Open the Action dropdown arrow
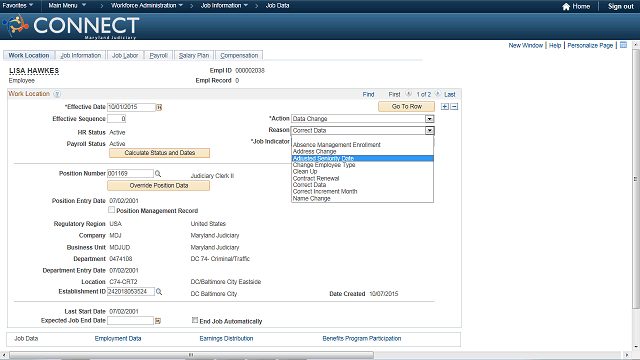Viewport: 640px width, 360px height. coord(429,119)
